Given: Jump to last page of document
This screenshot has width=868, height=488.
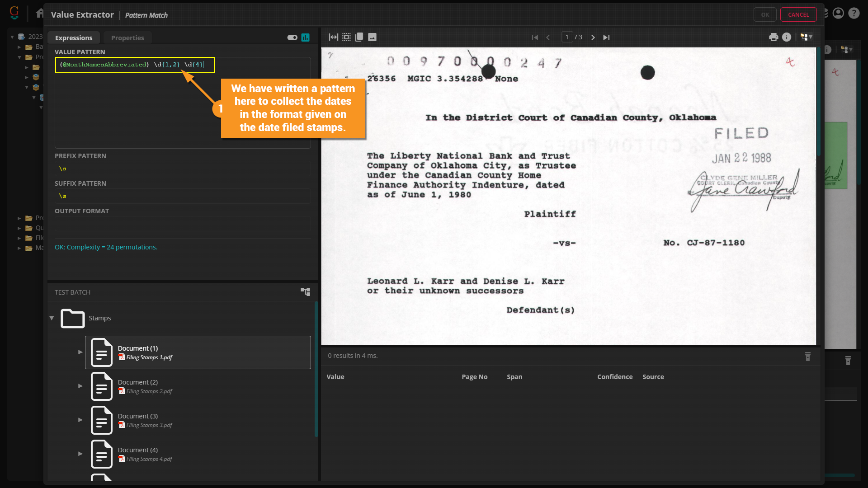Looking at the screenshot, I should [606, 38].
